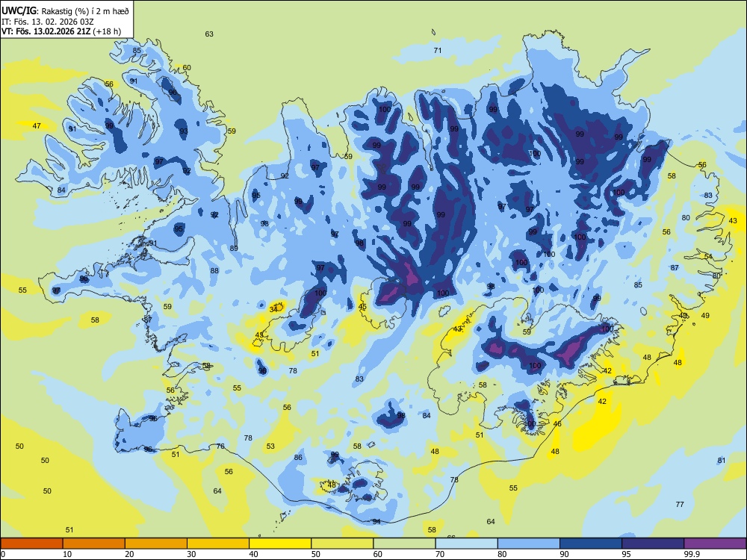Click the 'IT: Fös. 13. 02. 2026 03Z' line
Viewport: 747px width, 560px height.
(48, 22)
